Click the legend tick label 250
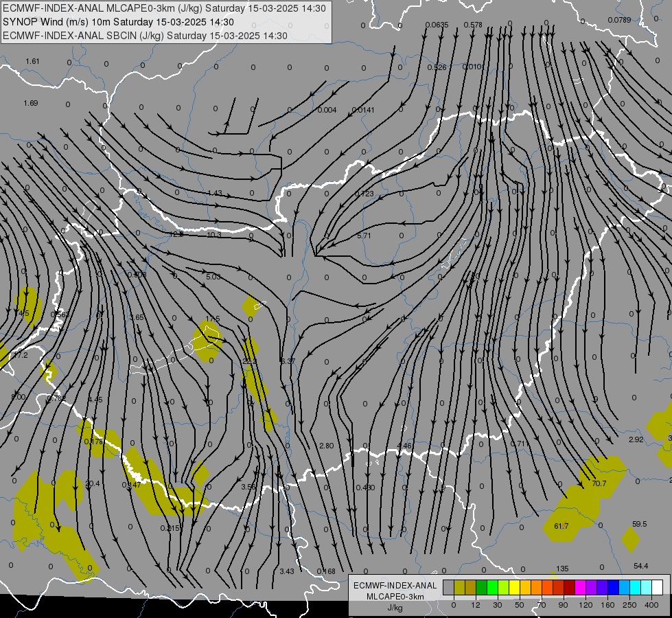Viewport: 672px width, 618px height. tap(629, 605)
